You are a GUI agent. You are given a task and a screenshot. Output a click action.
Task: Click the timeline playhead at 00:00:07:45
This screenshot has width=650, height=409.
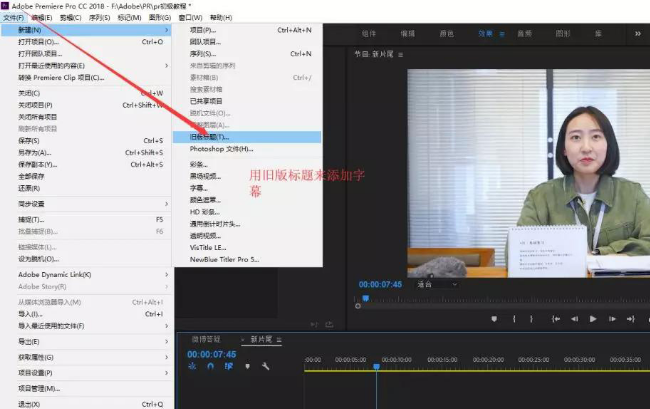tap(376, 366)
